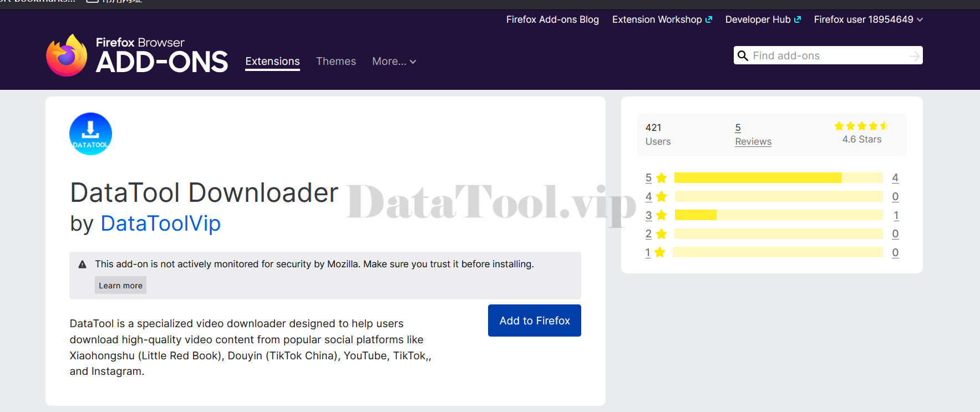Click the external link icon beside Extension Workshop
The image size is (980, 412).
click(x=708, y=19)
